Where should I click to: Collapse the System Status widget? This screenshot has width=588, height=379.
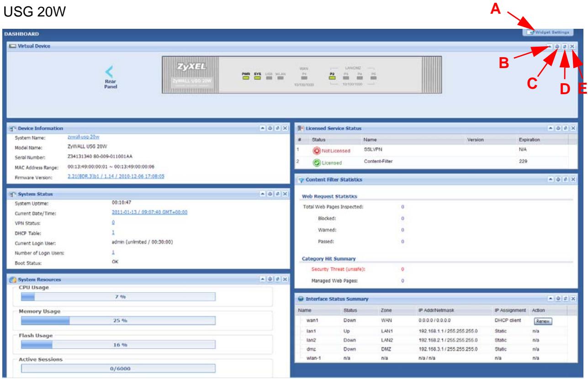tap(263, 194)
